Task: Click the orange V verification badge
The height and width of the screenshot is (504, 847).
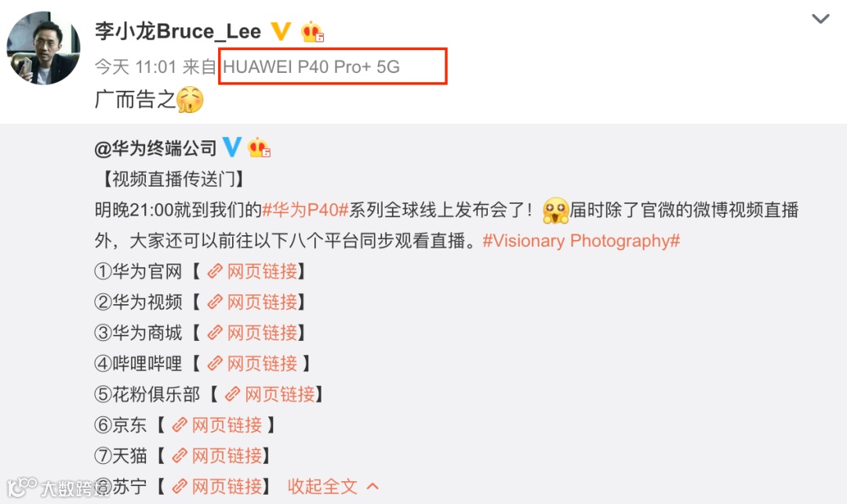Action: [x=280, y=31]
